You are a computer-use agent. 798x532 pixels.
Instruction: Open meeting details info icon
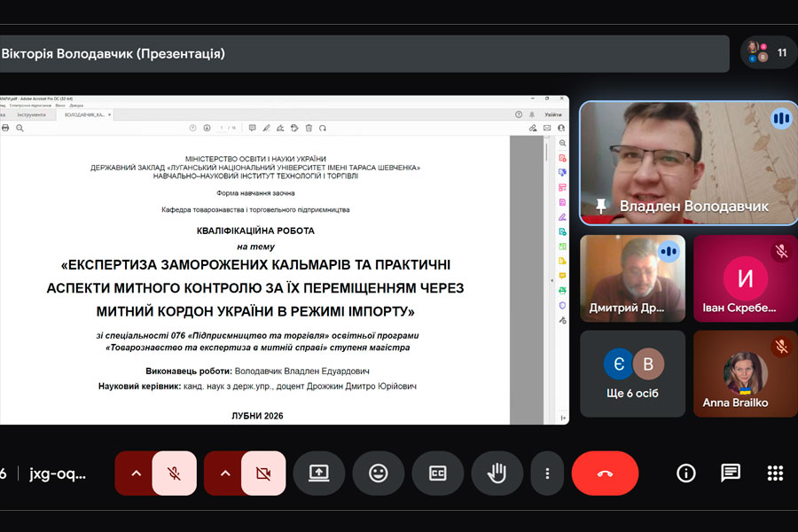tap(686, 473)
